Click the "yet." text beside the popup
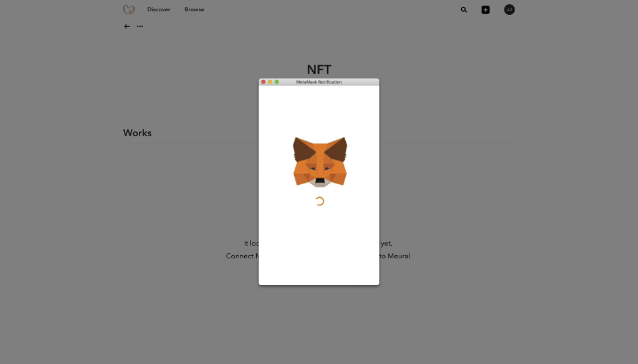 tap(386, 243)
